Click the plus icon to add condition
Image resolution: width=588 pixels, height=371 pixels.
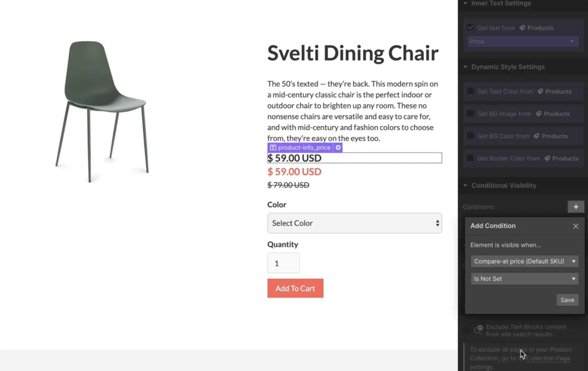(x=575, y=207)
